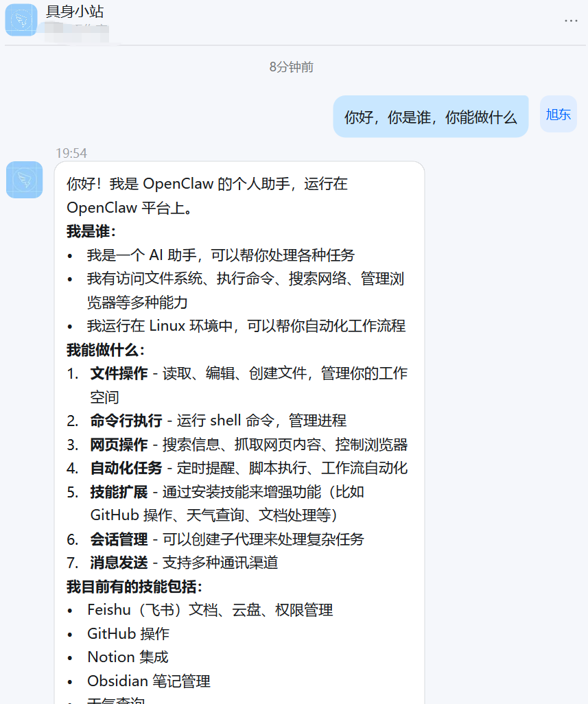Click the greeting line 你好！我是 OpenClaw
Screen dimensions: 588x704
pos(207,196)
